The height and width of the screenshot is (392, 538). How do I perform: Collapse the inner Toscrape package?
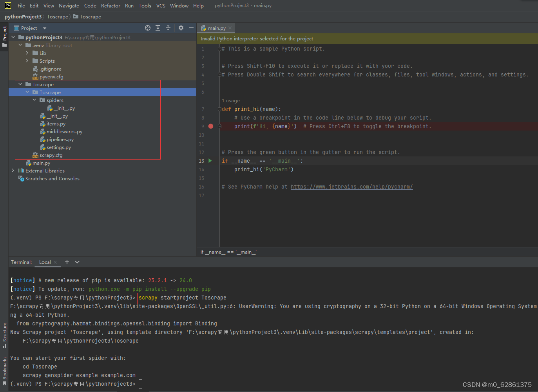point(27,92)
